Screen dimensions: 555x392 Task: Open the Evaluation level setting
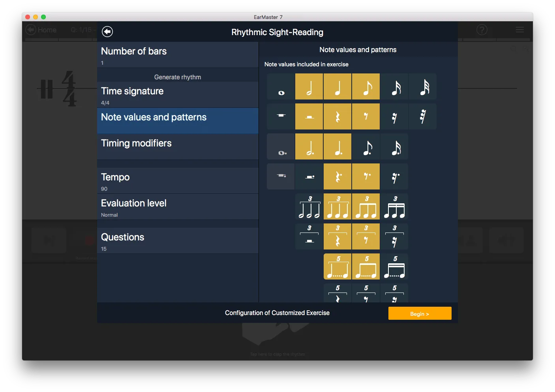[x=178, y=207]
